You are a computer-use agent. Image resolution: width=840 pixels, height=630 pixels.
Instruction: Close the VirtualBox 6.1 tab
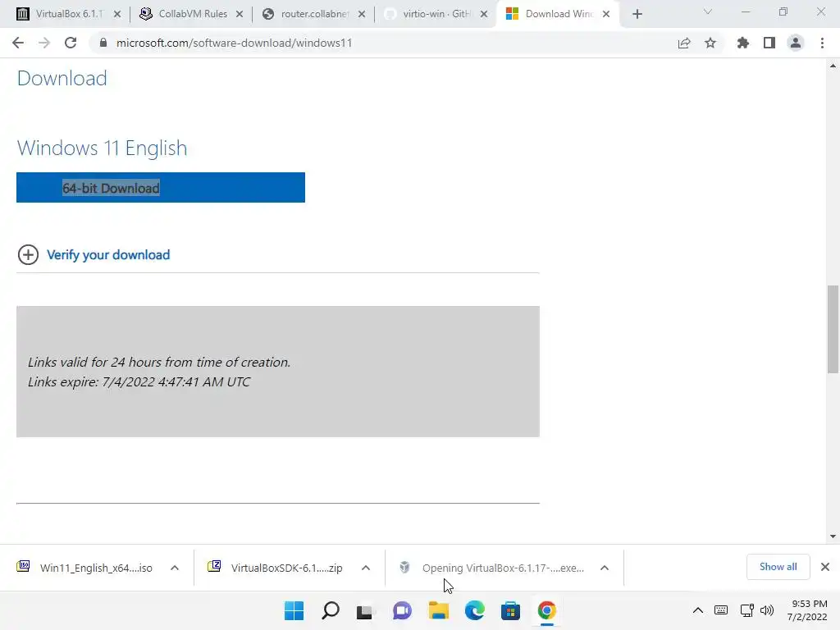117,14
